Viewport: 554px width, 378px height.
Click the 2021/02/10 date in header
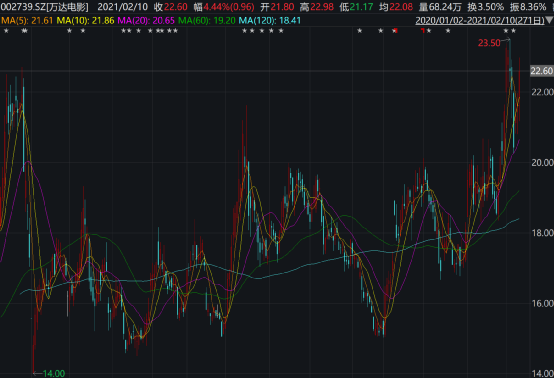pyautogui.click(x=123, y=7)
